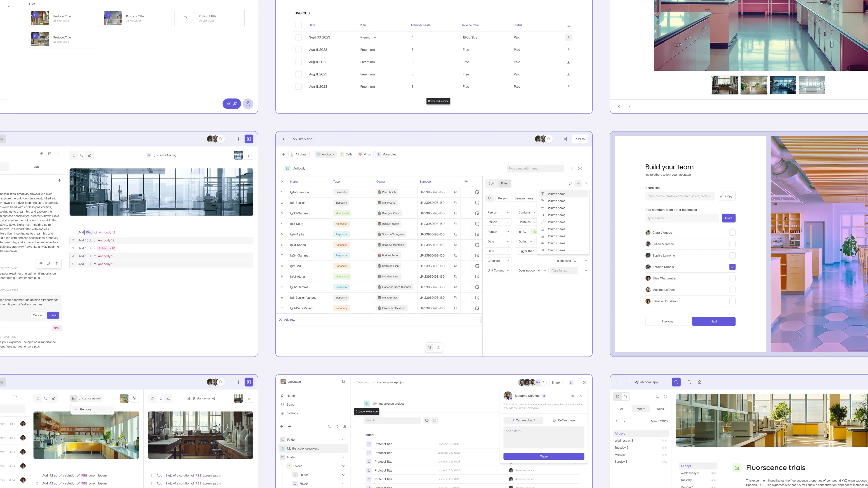Viewport: 868px width, 488px height.
Task: Open the Bigger than condition dropdown
Action: tap(526, 251)
